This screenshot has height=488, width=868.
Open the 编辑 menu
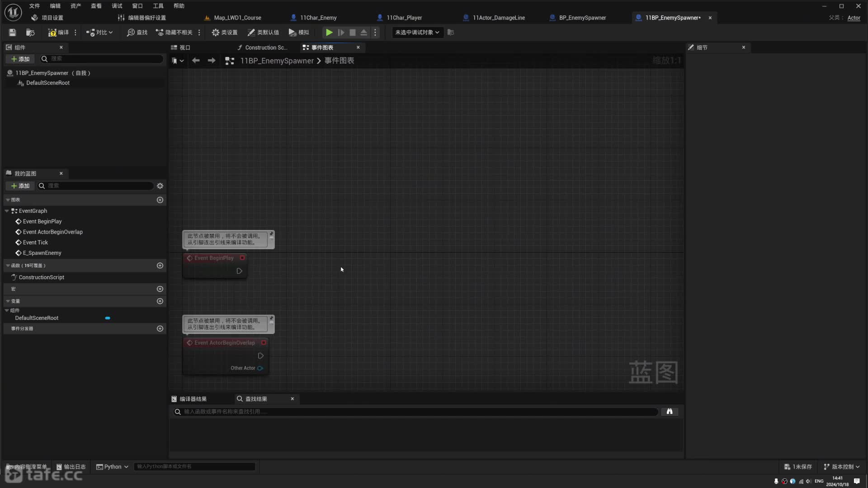(55, 6)
